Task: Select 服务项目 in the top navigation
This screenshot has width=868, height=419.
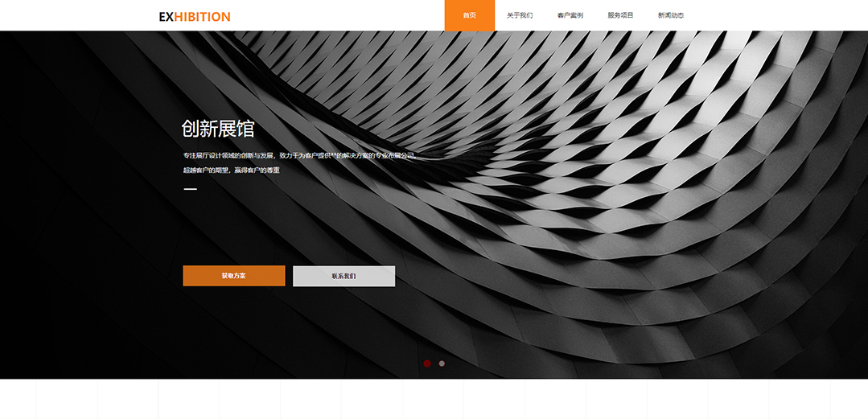Action: click(x=620, y=15)
